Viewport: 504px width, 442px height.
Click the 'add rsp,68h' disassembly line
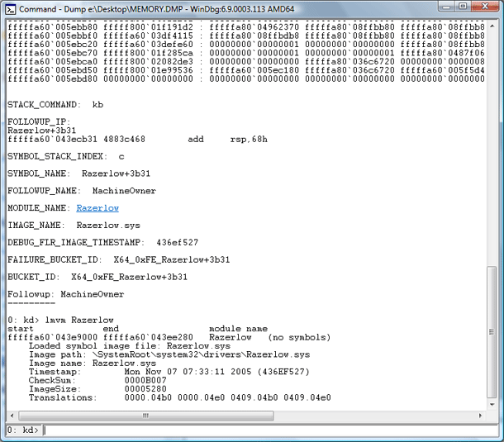pyautogui.click(x=138, y=139)
